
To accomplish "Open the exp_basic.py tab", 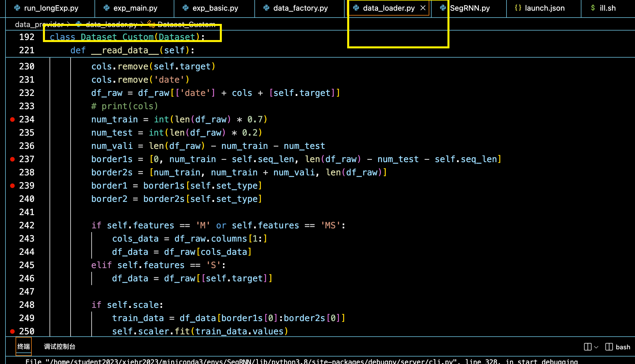I will tap(215, 8).
